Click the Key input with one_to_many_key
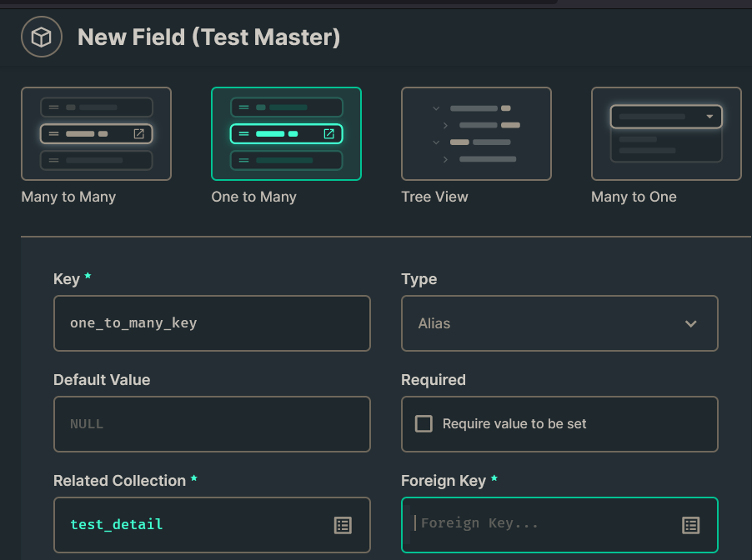The width and height of the screenshot is (752, 560). pyautogui.click(x=212, y=323)
